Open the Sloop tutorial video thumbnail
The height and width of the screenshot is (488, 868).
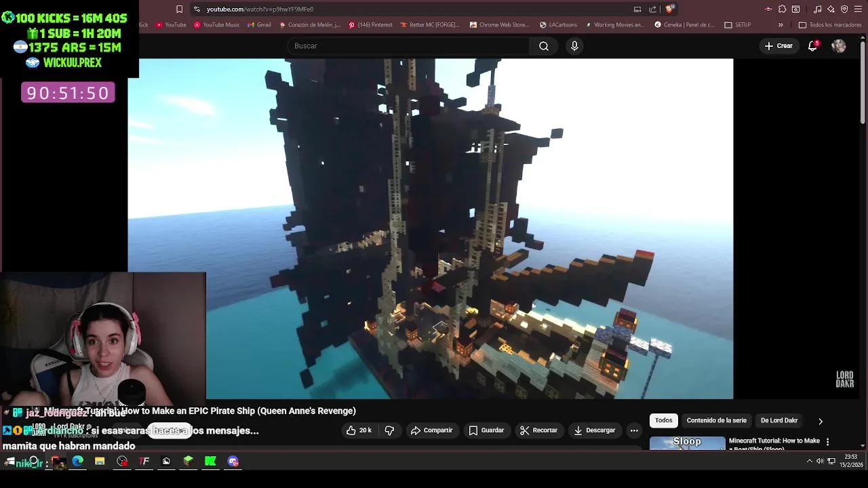687,443
